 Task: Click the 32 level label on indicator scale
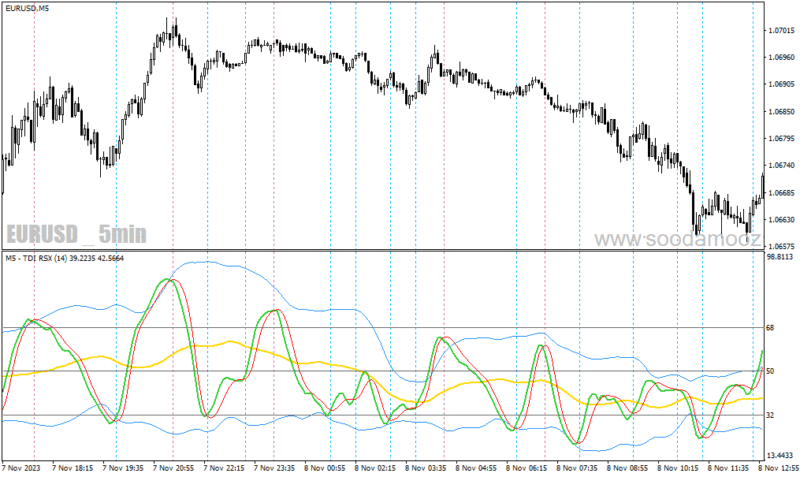(x=770, y=415)
